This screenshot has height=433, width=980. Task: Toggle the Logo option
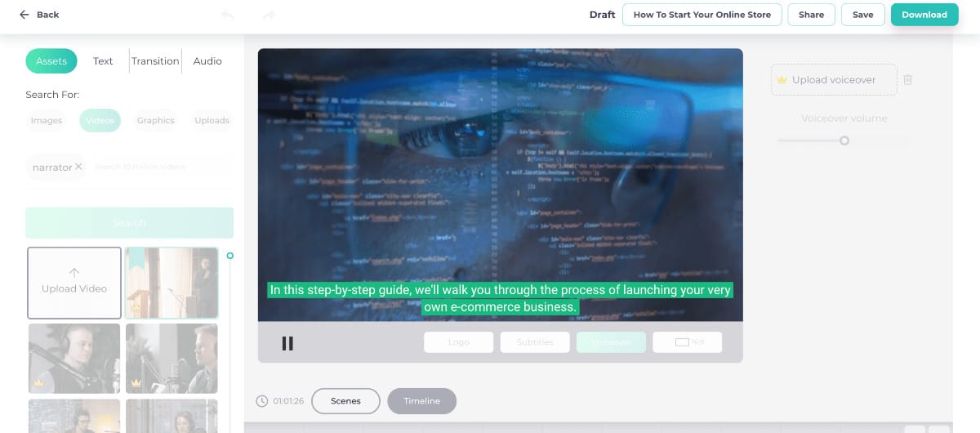458,342
